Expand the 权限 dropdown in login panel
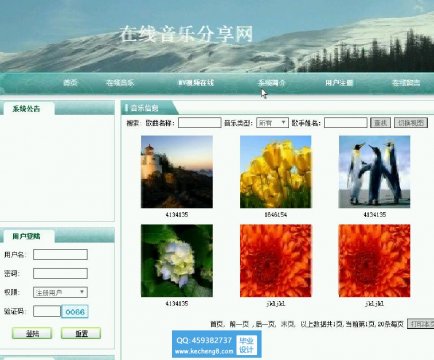 [x=60, y=292]
